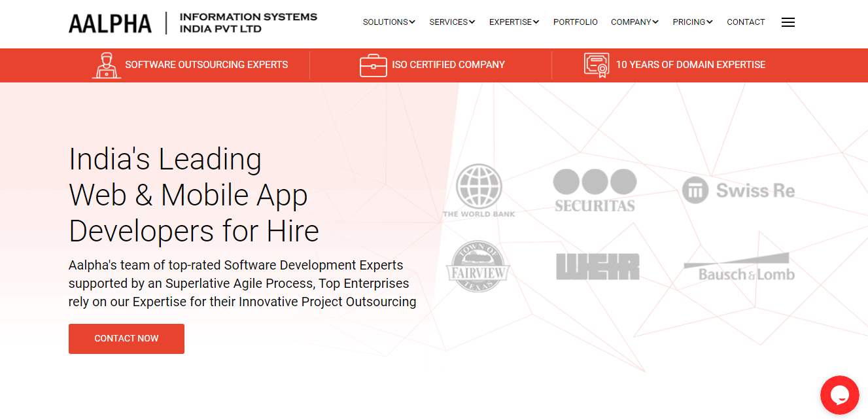Viewport: 868px width, 420px height.
Task: Click the AALPHA company logo
Action: pyautogui.click(x=110, y=24)
